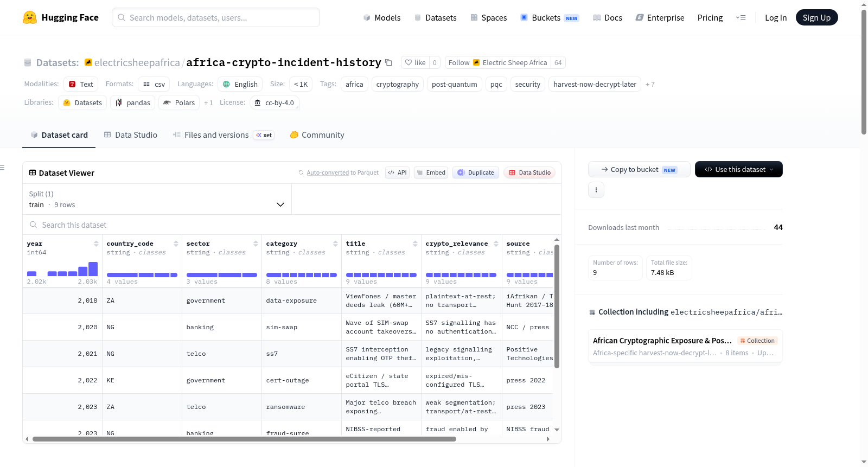The width and height of the screenshot is (868, 467).
Task: Expand the +7 more tags
Action: (x=650, y=84)
